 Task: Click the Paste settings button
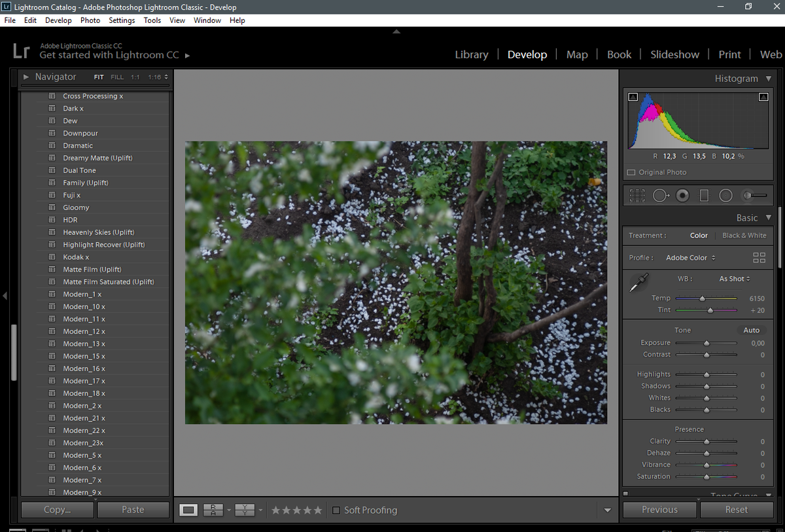[x=133, y=510]
